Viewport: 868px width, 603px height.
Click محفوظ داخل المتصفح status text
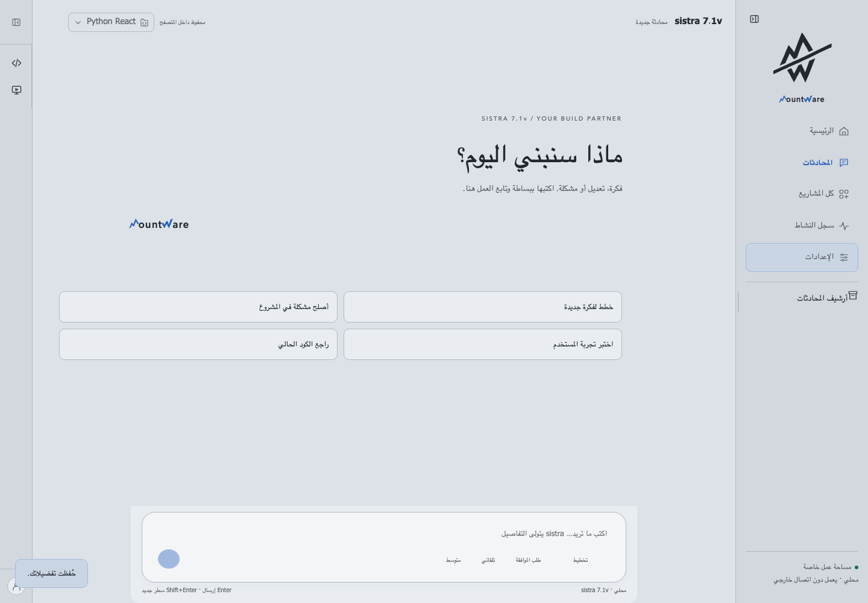click(x=183, y=22)
